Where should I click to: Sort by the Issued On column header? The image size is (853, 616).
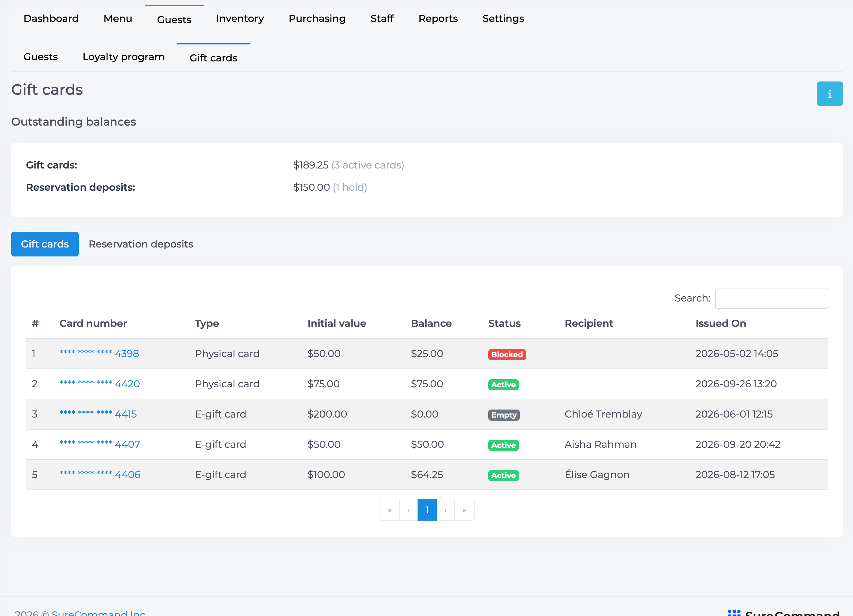[x=721, y=323]
